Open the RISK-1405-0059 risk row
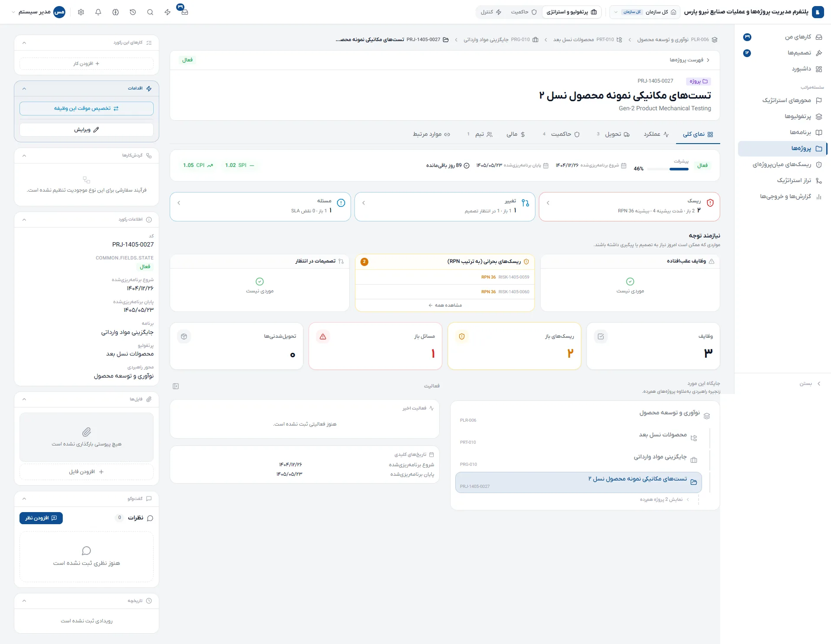The image size is (831, 644). [445, 277]
